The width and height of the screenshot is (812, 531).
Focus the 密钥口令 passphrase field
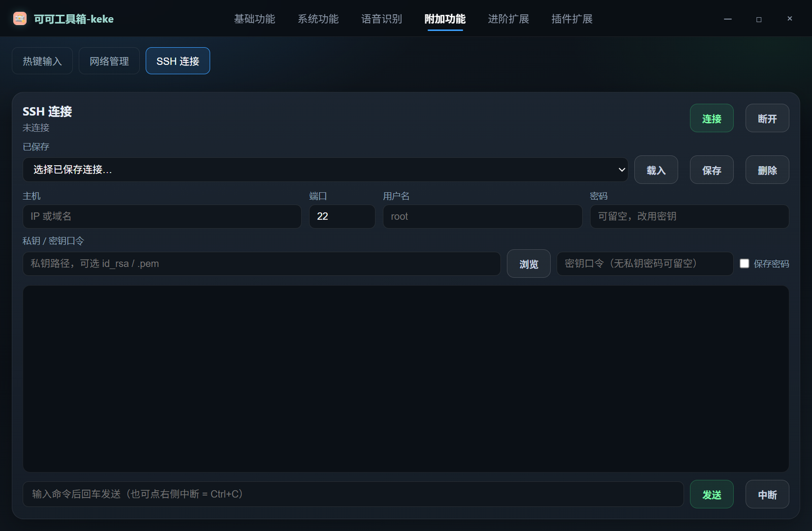tap(645, 264)
